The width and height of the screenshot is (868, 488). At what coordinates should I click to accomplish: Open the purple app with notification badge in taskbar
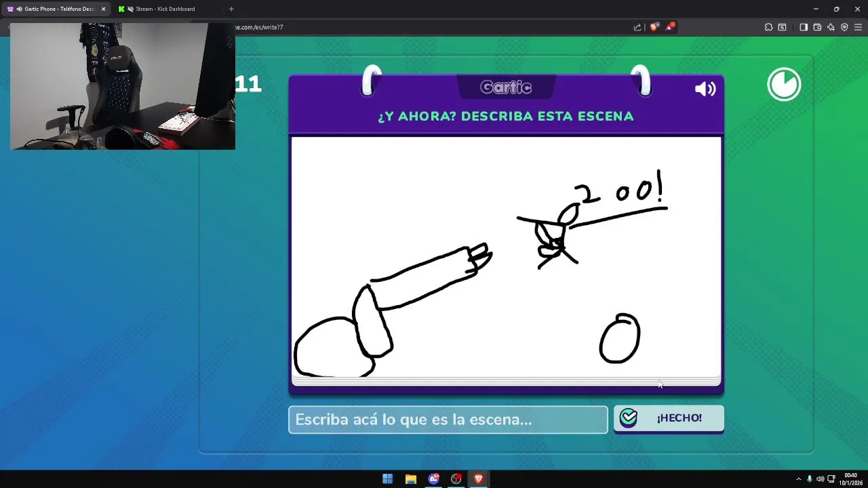point(433,479)
